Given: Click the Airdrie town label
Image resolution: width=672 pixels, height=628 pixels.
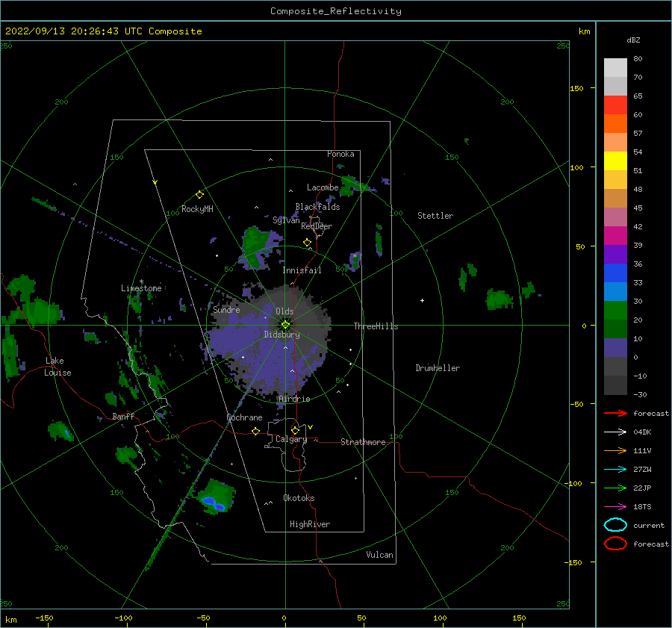Looking at the screenshot, I should click(294, 399).
